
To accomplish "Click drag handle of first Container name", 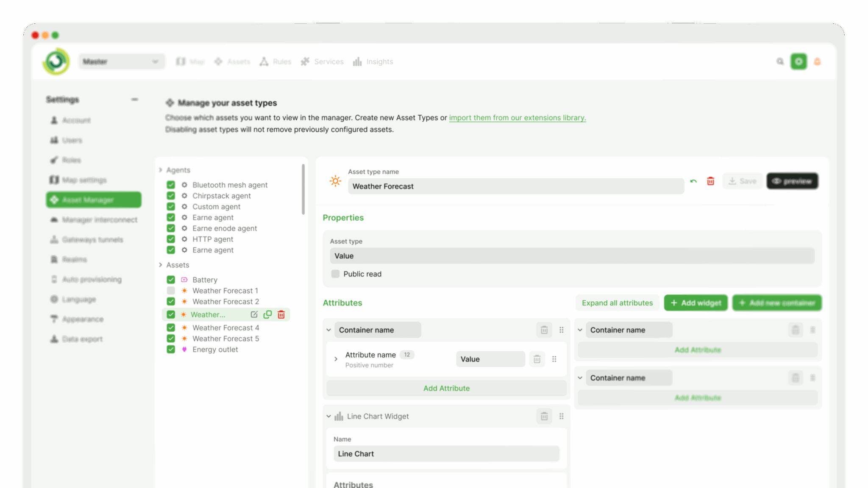I will [x=562, y=330].
